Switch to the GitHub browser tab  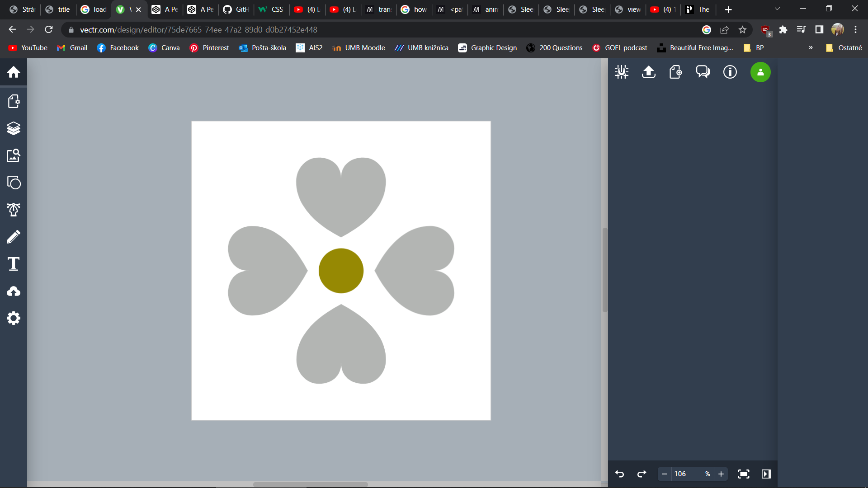(x=236, y=9)
